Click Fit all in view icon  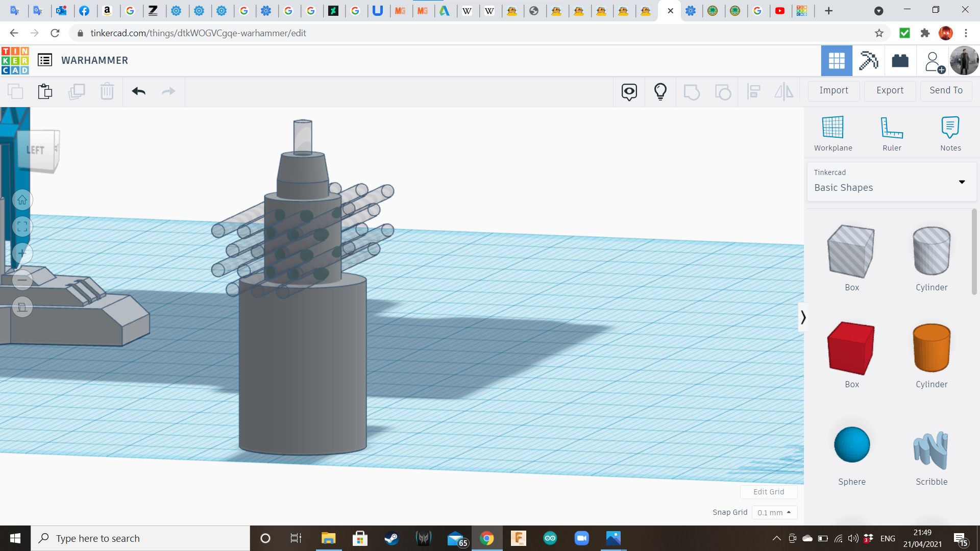coord(22,227)
